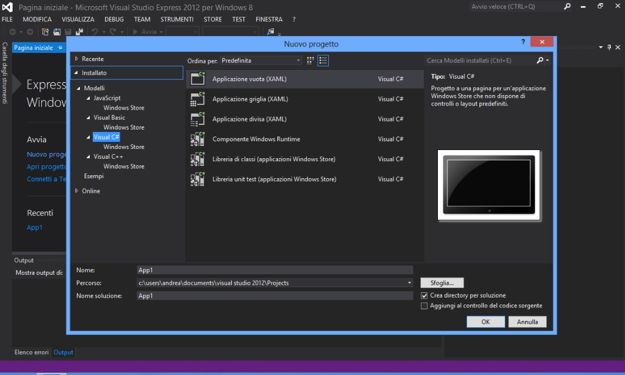
Task: Open the right panel window options dropdown
Action: click(x=601, y=47)
